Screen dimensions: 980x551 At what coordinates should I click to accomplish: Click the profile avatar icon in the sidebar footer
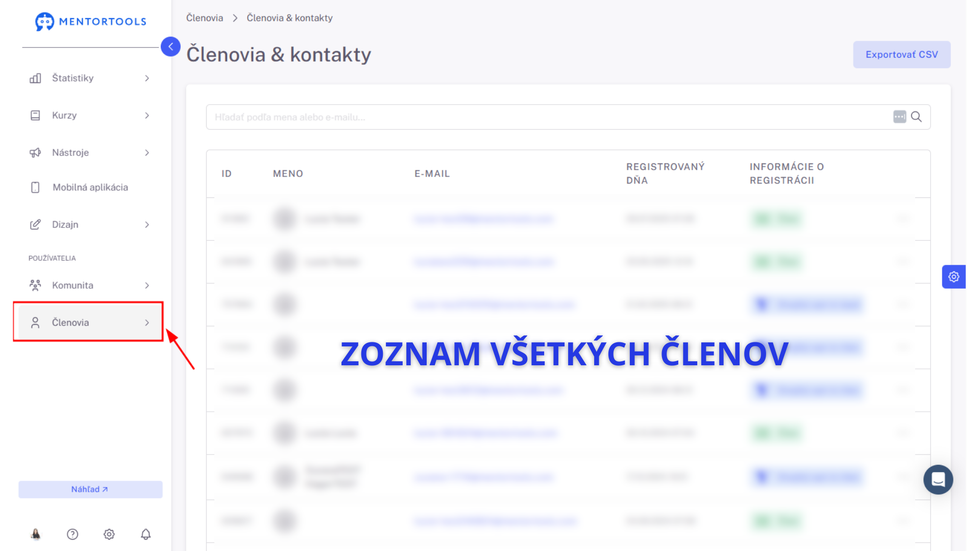(36, 534)
